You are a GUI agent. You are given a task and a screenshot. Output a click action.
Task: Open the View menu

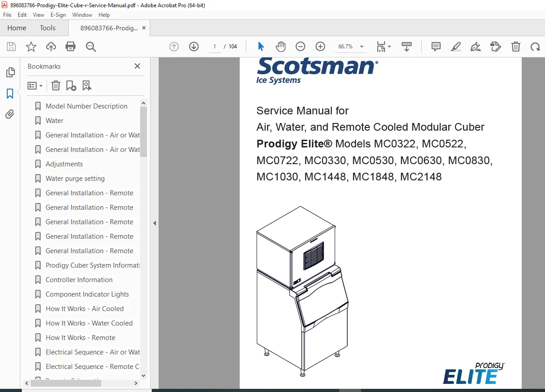39,15
